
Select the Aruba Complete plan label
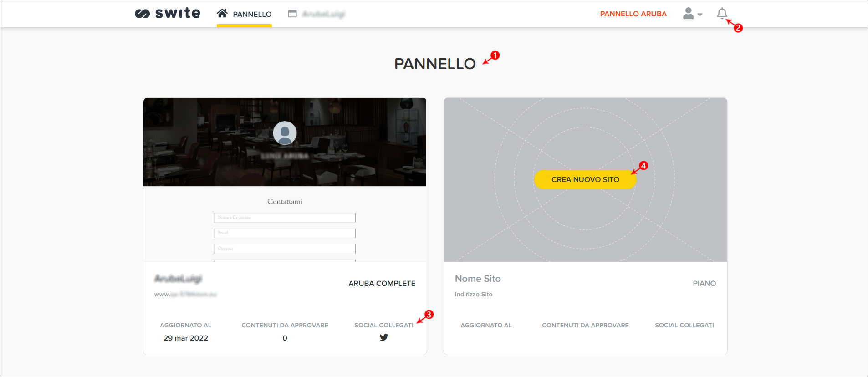(x=382, y=283)
